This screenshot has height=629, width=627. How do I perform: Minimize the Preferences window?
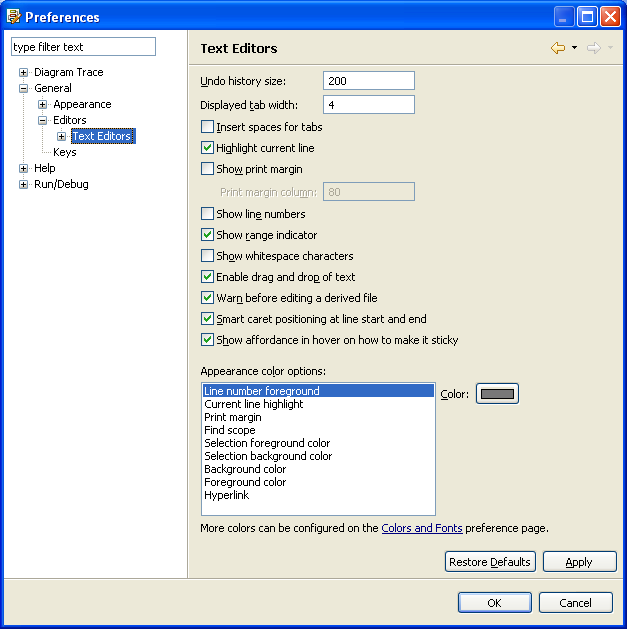pyautogui.click(x=564, y=17)
